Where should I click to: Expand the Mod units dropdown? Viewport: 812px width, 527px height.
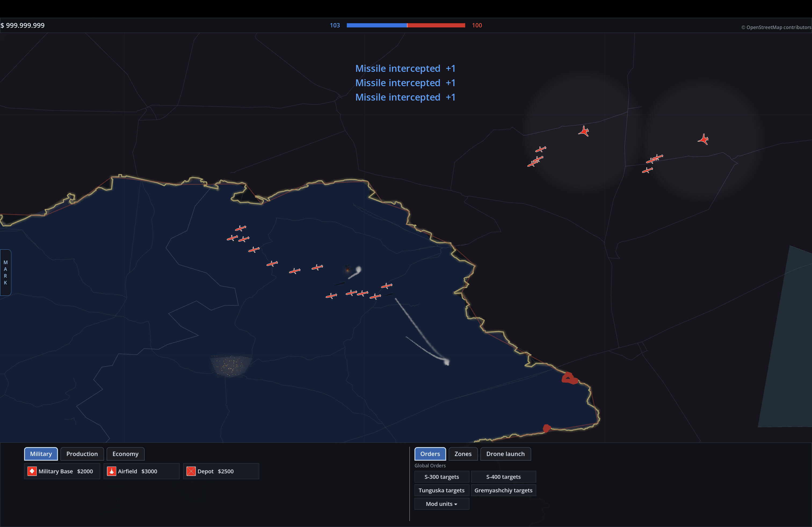coord(441,504)
